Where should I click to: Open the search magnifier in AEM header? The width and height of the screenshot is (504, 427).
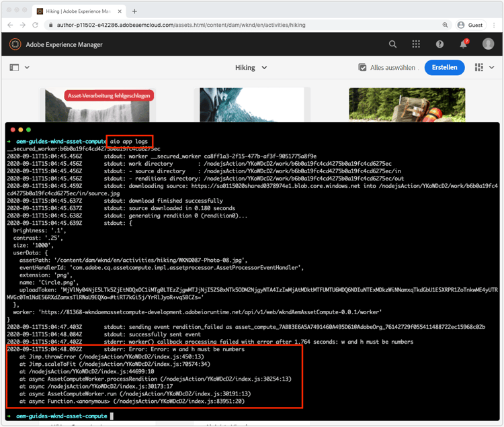click(x=392, y=44)
